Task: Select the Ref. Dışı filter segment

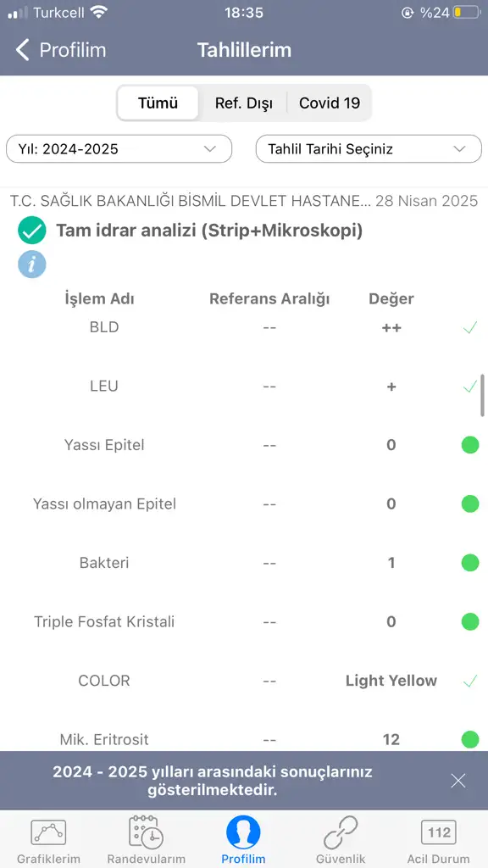Action: point(244,103)
